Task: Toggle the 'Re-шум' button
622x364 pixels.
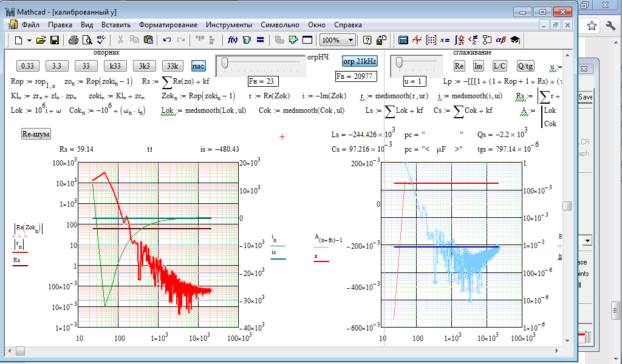Action: click(x=36, y=134)
